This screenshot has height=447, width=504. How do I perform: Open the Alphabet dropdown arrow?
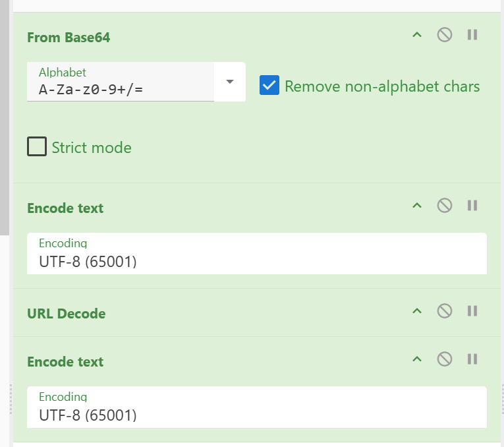click(229, 82)
